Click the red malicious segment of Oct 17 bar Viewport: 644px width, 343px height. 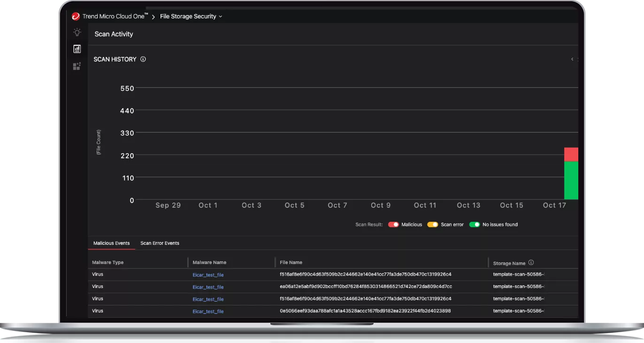click(x=571, y=155)
